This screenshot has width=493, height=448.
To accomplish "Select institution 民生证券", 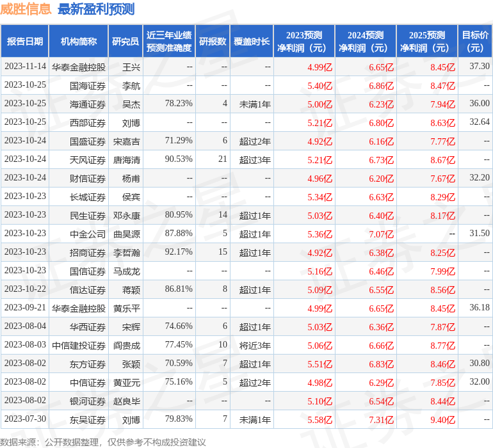I will click(x=88, y=215).
